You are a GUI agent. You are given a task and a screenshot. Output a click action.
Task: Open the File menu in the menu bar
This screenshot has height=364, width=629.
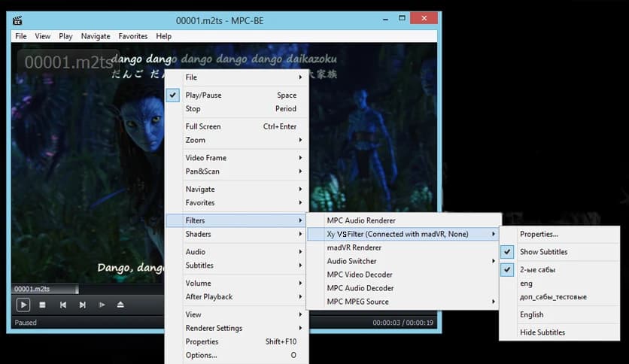coord(21,36)
